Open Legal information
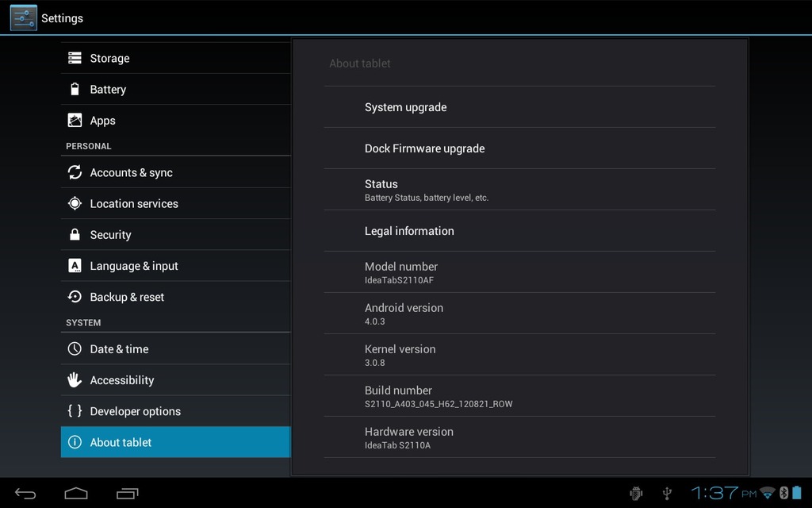The image size is (812, 508). 519,231
